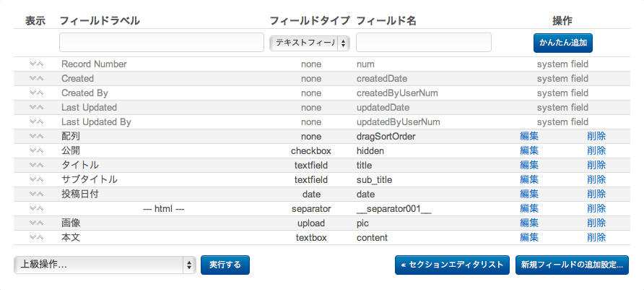Click move-down arrow for タイトル row
Image resolution: width=644 pixels, height=290 pixels.
coord(32,165)
